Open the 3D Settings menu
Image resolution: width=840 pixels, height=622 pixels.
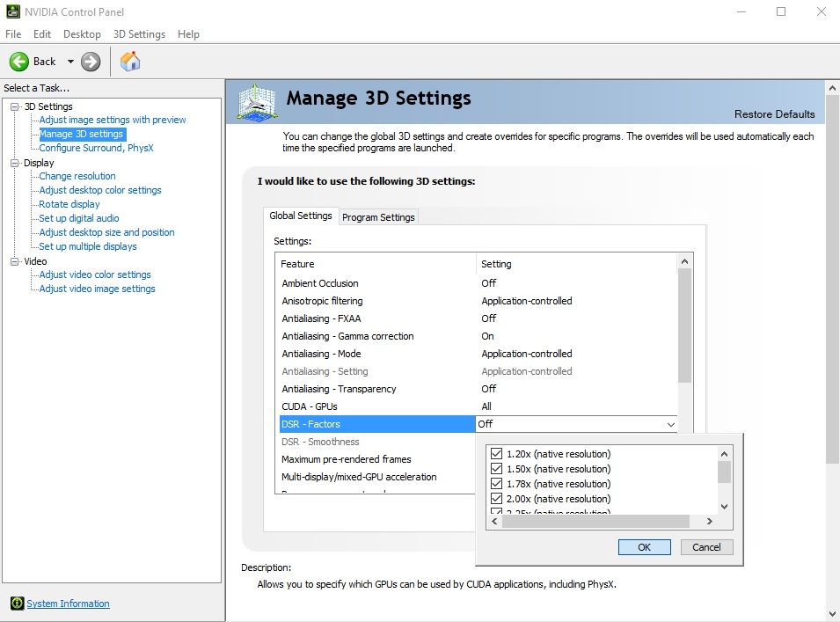point(139,34)
